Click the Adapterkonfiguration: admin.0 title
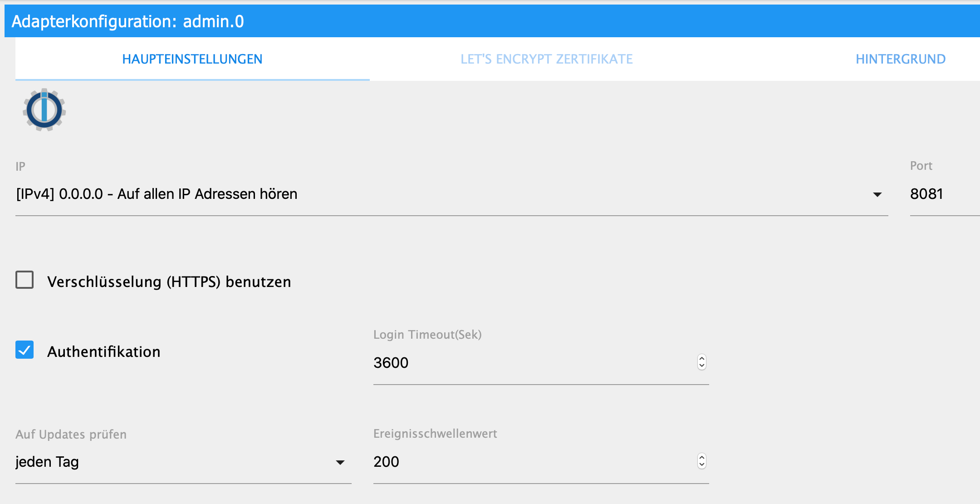This screenshot has width=980, height=504. (x=127, y=21)
